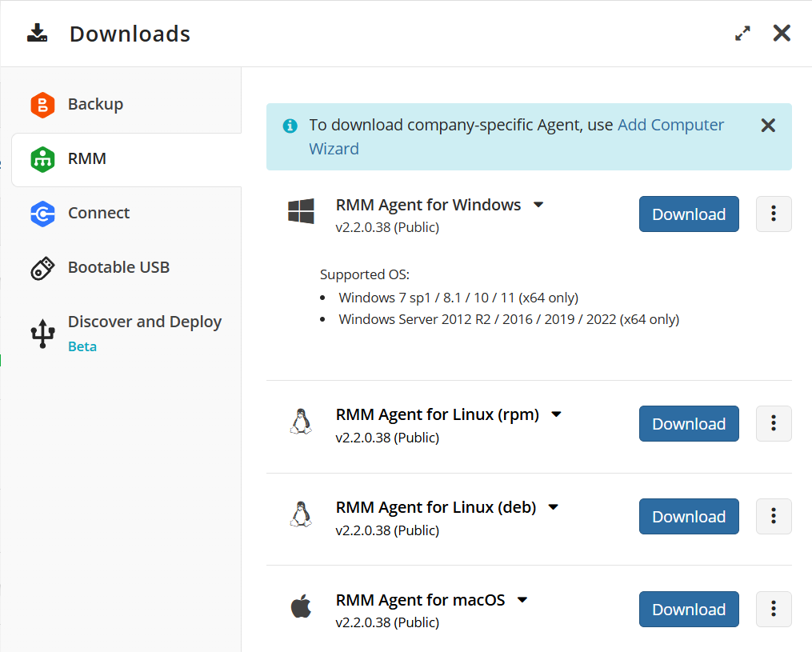Screen dimensions: 812x652
Task: Close the Downloads dialog
Action: [782, 33]
